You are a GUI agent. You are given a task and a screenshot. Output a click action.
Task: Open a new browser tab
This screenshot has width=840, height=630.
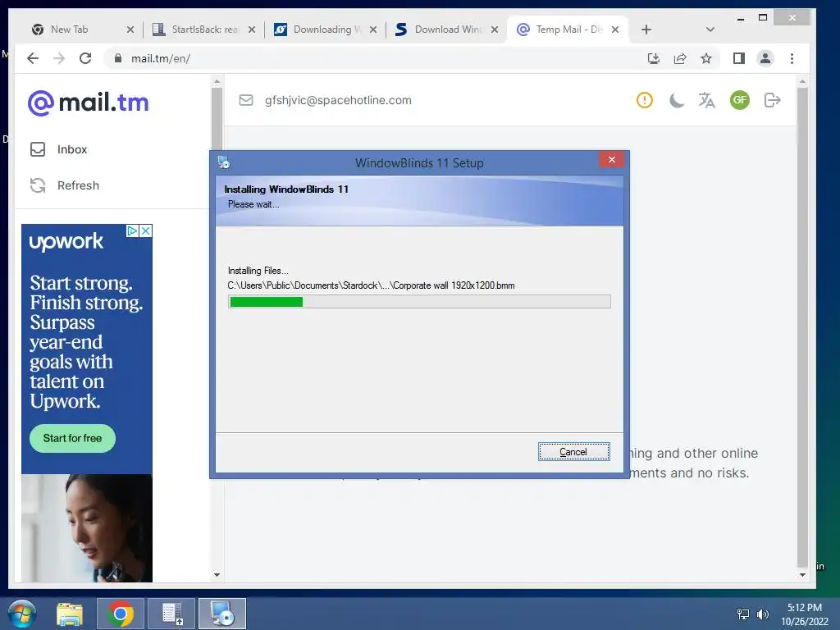point(646,30)
